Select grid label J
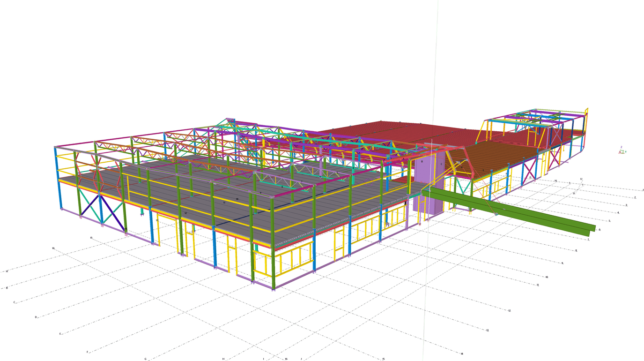This screenshot has height=361, width=644. (301, 359)
